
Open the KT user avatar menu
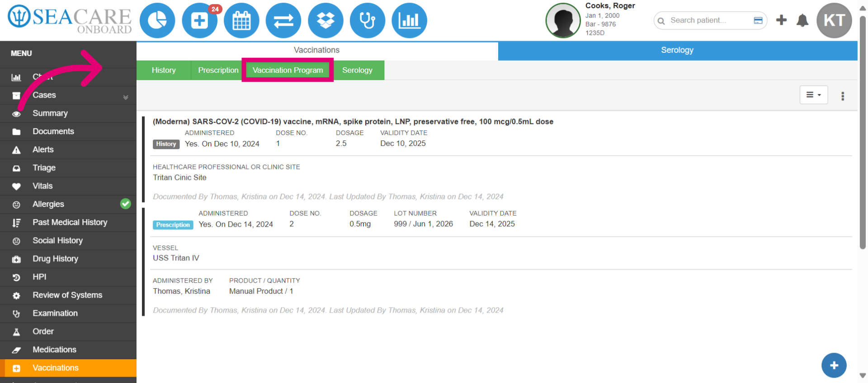tap(834, 20)
